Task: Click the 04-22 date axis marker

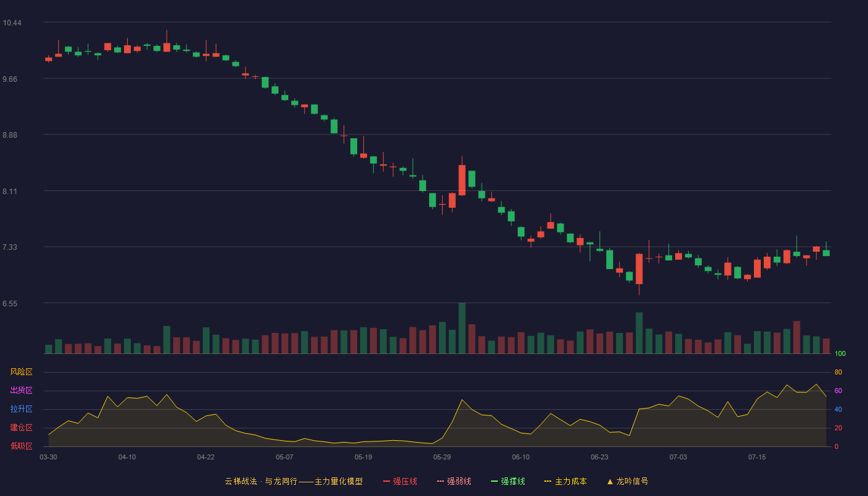Action: tap(206, 457)
